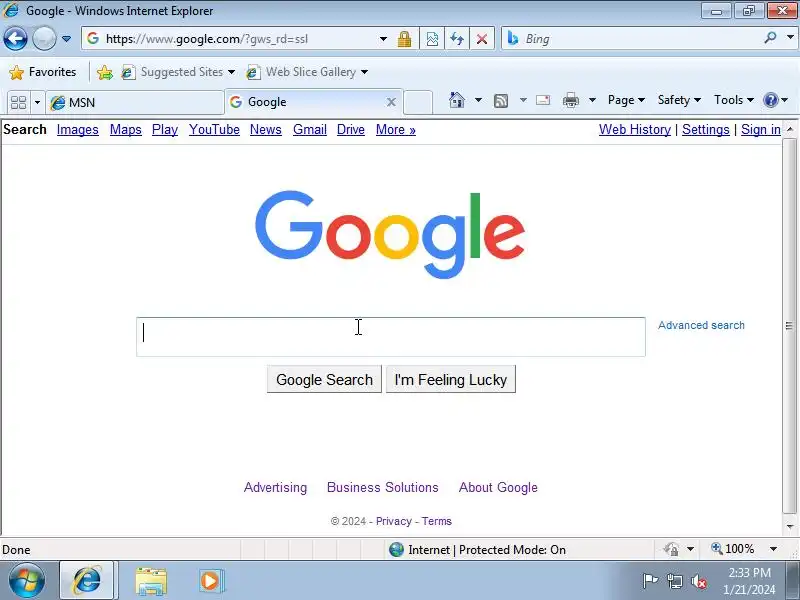Click the Compatibility View icon
The height and width of the screenshot is (600, 800).
432,39
